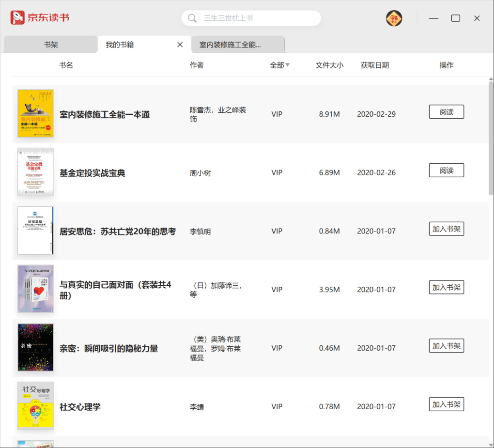
Task: Expand the 全部 filter dropdown
Action: coord(280,65)
